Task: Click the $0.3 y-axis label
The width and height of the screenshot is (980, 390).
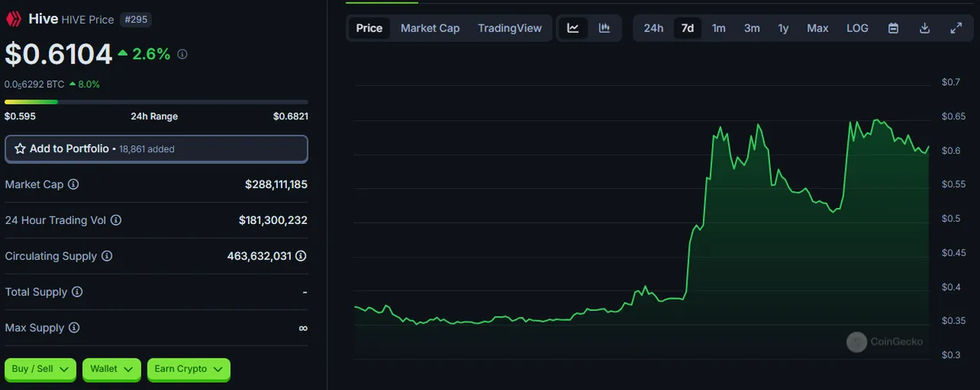Action: click(951, 355)
